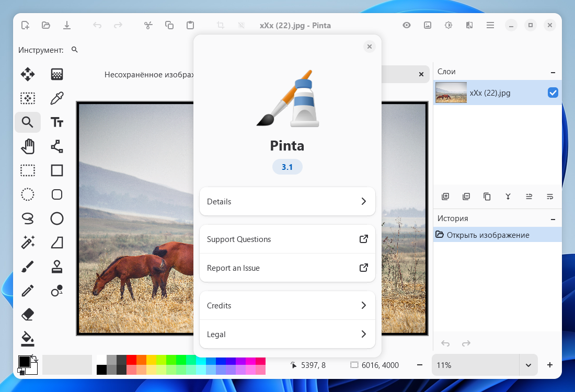Click the Cut scissors icon
Viewport: 575px width, 392px height.
click(148, 25)
